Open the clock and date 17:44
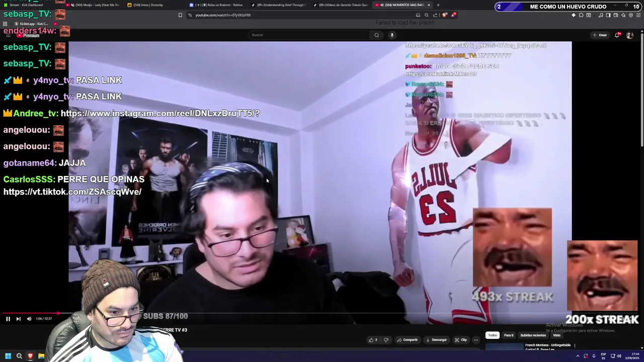This screenshot has height=362, width=644. click(633, 356)
